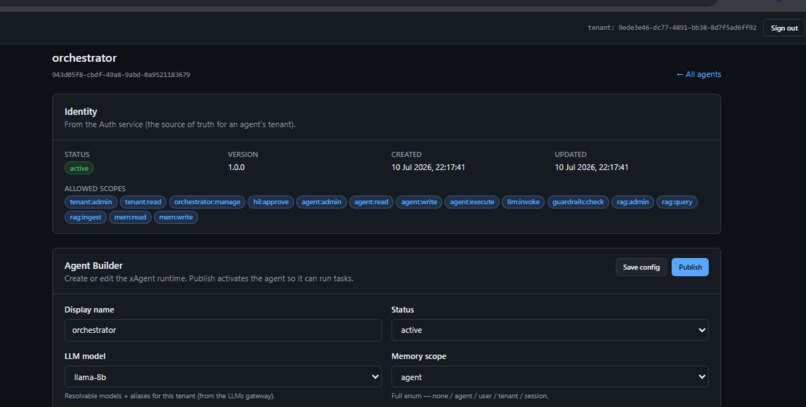Viewport: 806px width, 407px height.
Task: Select the orchestrator:manage scope tag
Action: click(x=207, y=202)
